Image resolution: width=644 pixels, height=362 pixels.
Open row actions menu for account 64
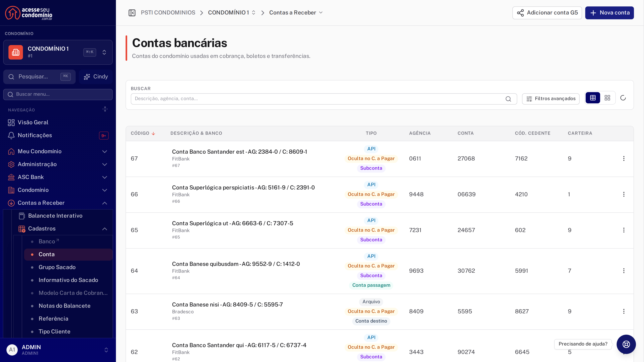[623, 271]
